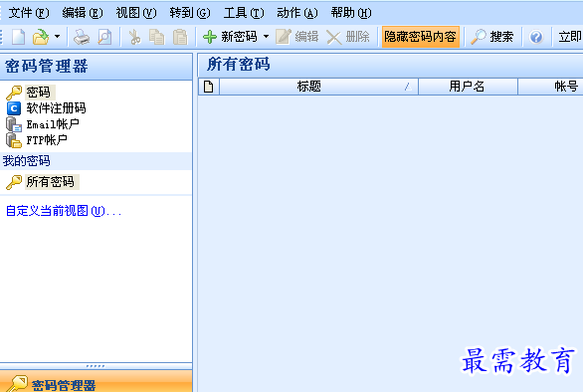Open the 工具(T) menu
Screen dimensions: 583x392
point(244,13)
